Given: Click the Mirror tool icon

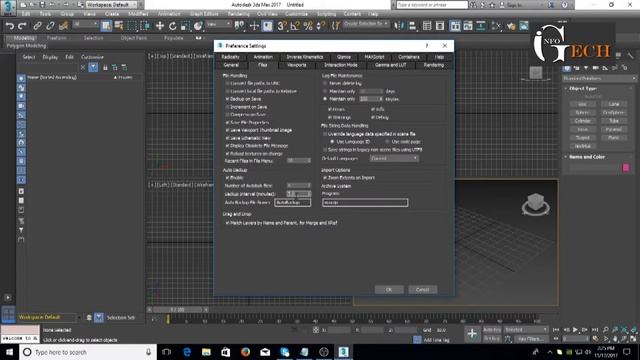Looking at the screenshot, I should [x=399, y=26].
